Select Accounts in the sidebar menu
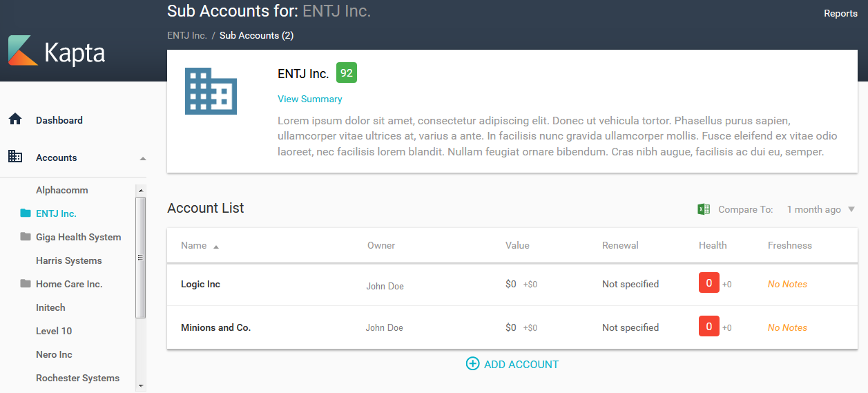868x393 pixels. coord(57,157)
